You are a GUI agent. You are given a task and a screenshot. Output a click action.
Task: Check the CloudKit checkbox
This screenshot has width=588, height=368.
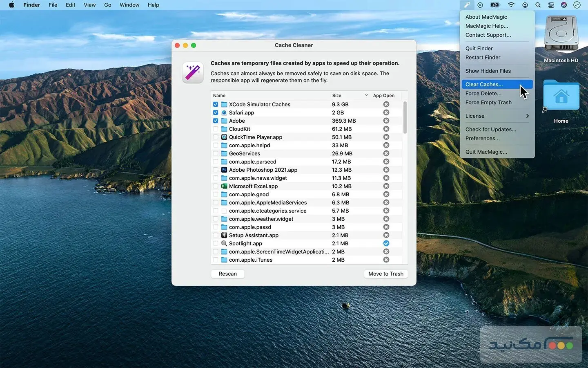pyautogui.click(x=216, y=129)
